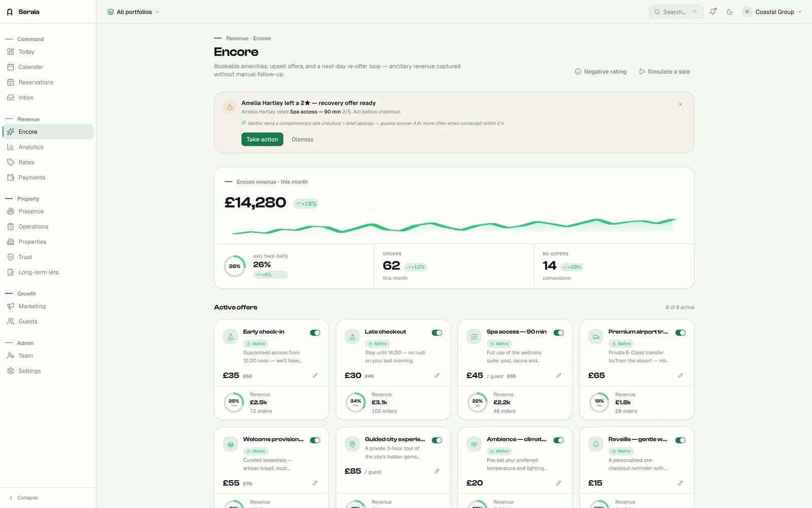The image size is (812, 508).
Task: Edit Early check-in offer pencil icon
Action: click(315, 375)
